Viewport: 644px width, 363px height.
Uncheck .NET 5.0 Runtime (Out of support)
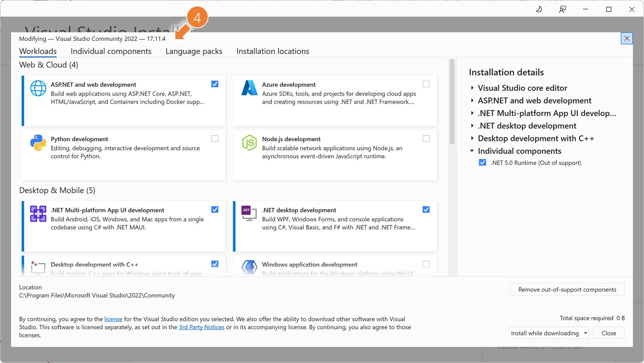pos(482,163)
